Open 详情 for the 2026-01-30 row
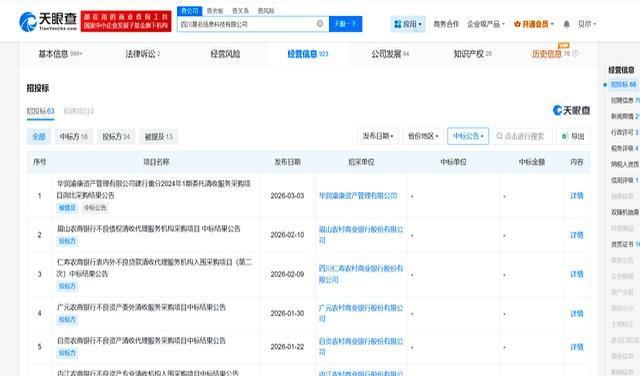 tap(577, 313)
